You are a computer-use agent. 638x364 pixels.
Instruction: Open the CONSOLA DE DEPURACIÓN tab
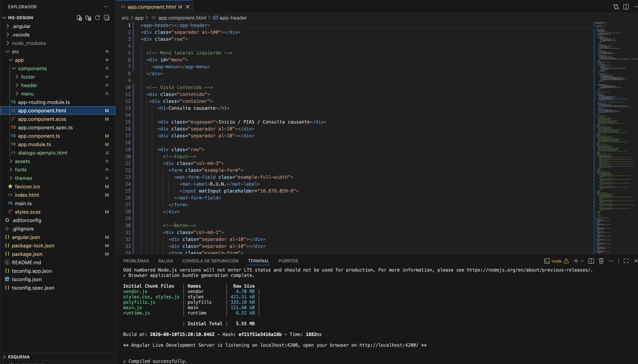(211, 261)
